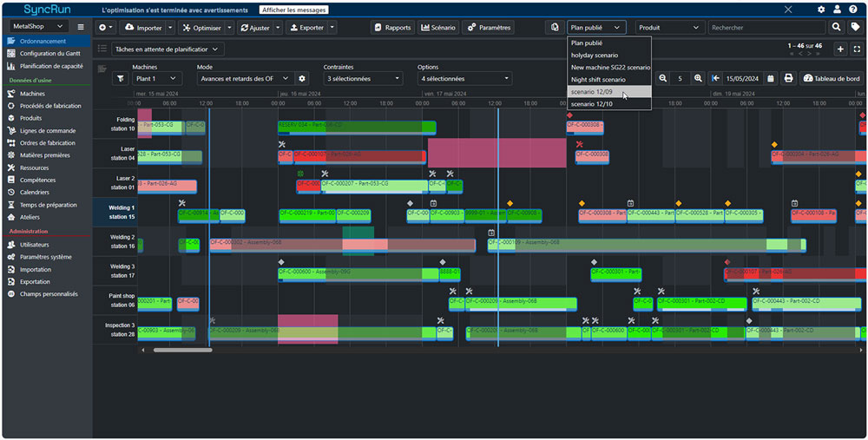Open 'Tâches en attente de planification' dropdown
The image size is (868, 440).
click(x=168, y=49)
